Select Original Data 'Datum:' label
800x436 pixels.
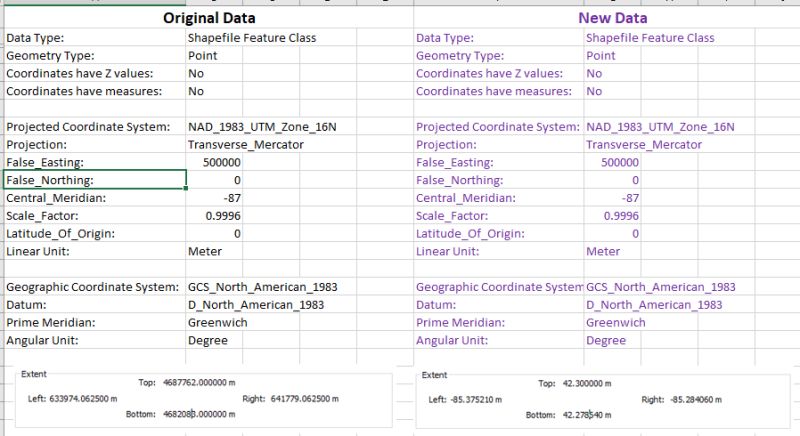95,305
